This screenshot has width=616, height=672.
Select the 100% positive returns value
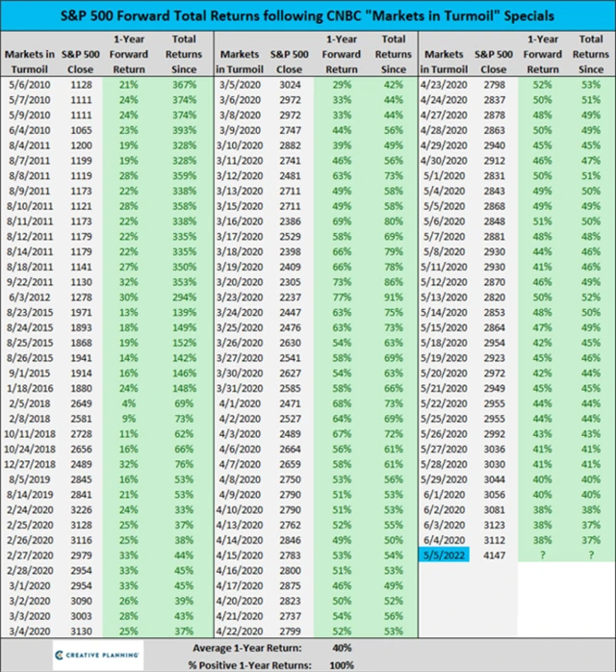(x=343, y=662)
